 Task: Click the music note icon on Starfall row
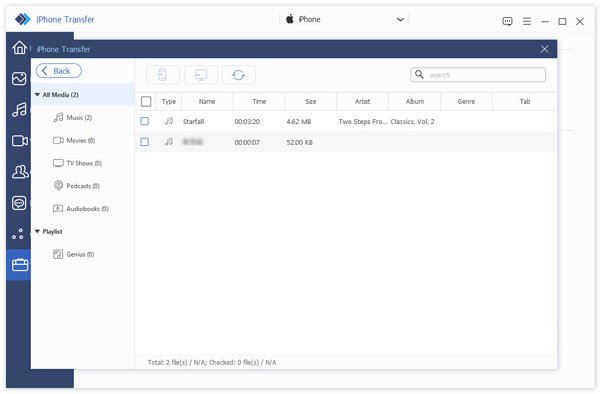pos(169,121)
